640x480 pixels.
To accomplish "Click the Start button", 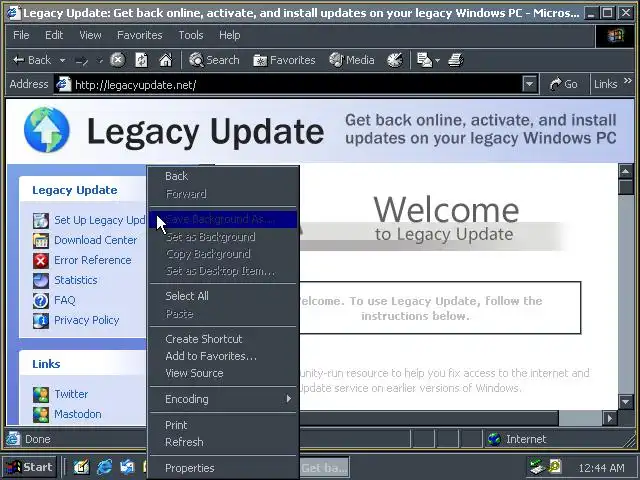I will coord(29,467).
